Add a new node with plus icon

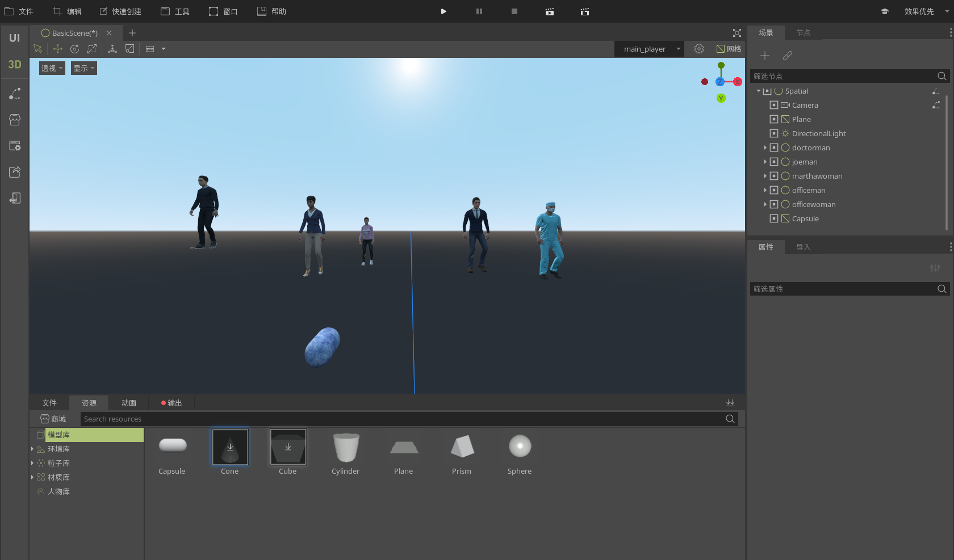(x=765, y=56)
